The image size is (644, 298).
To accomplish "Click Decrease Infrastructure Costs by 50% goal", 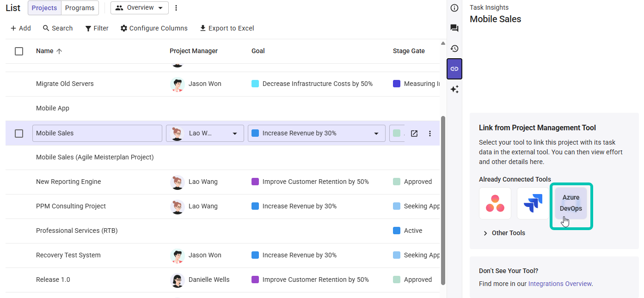I will 318,84.
